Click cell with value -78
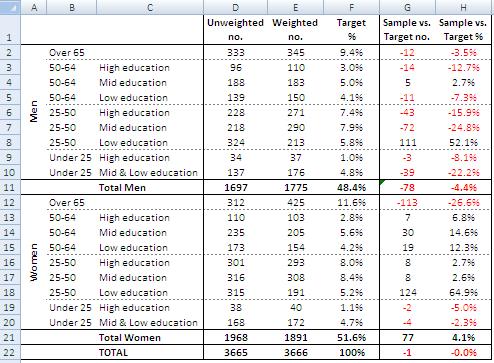Image resolution: width=494 pixels, height=363 pixels. pyautogui.click(x=407, y=187)
